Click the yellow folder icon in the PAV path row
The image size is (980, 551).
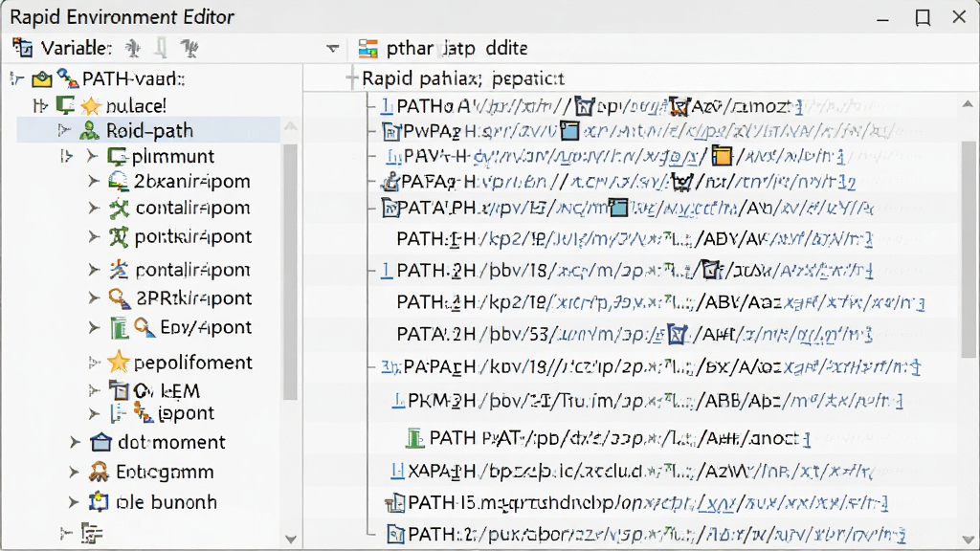click(722, 155)
